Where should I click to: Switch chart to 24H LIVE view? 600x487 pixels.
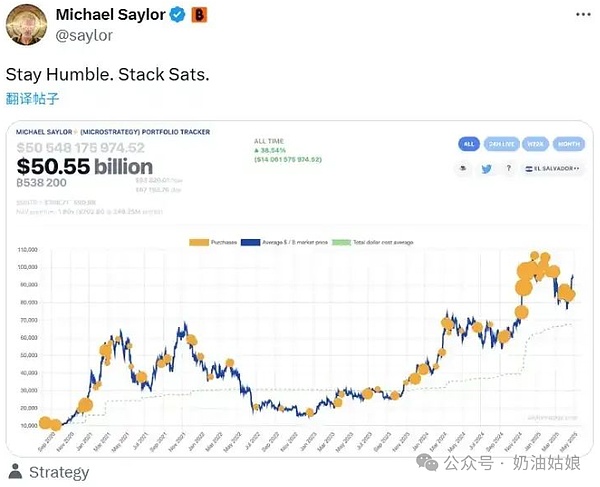(499, 143)
